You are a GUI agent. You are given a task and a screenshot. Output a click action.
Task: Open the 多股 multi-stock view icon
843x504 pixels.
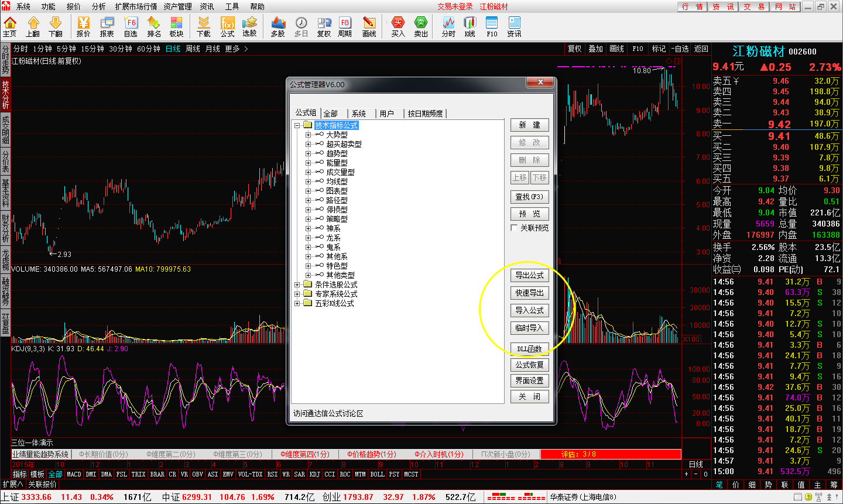point(278,26)
